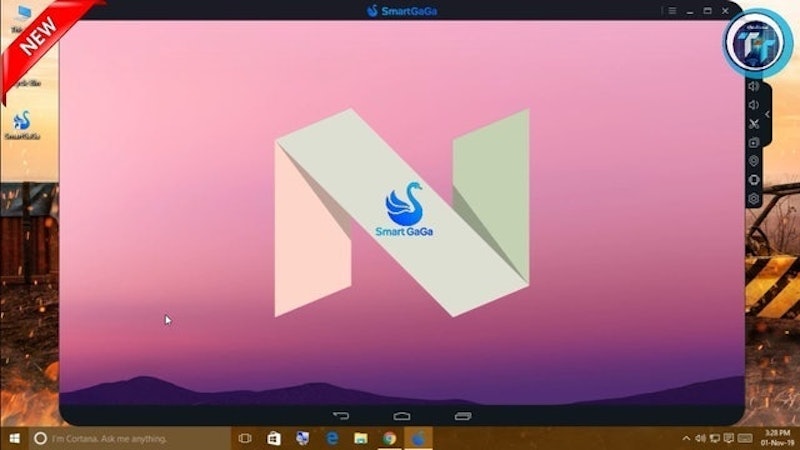Open SmartGaGa settings gear icon
Viewport: 800px width, 450px height.
pyautogui.click(x=754, y=198)
